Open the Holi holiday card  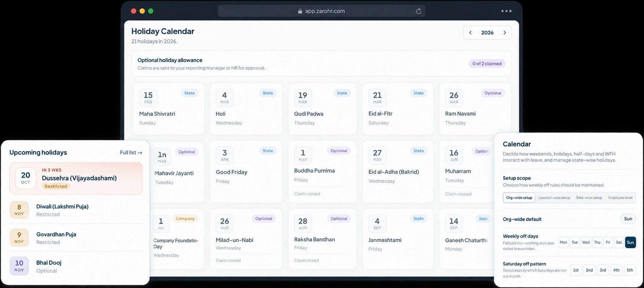click(246, 109)
